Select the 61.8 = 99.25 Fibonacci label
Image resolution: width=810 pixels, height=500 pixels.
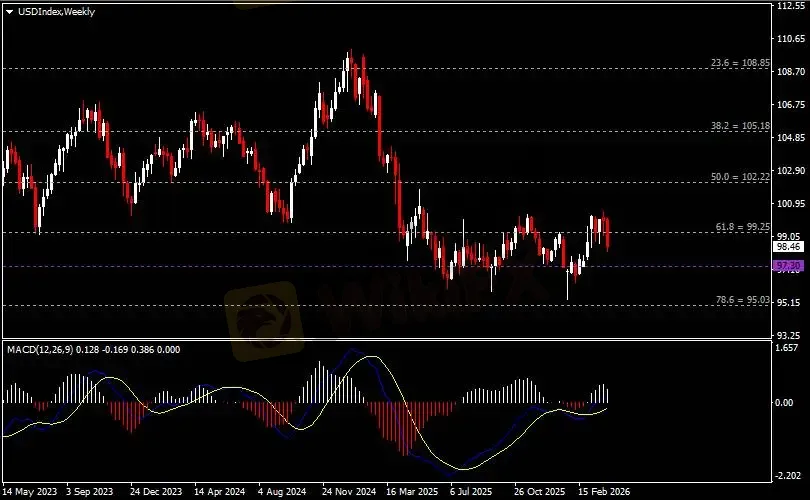pos(742,227)
